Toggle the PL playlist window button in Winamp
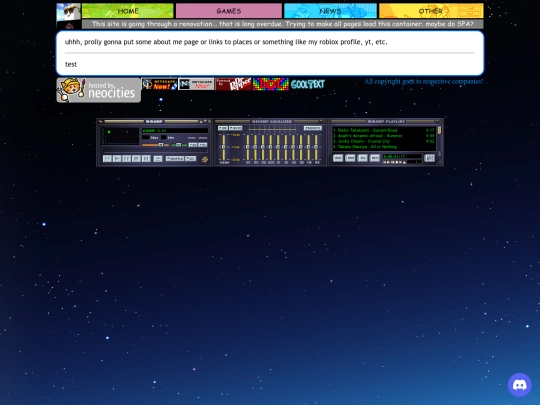 click(203, 145)
